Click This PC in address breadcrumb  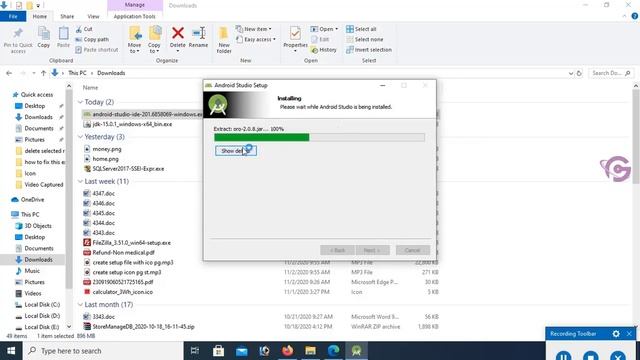pos(77,73)
